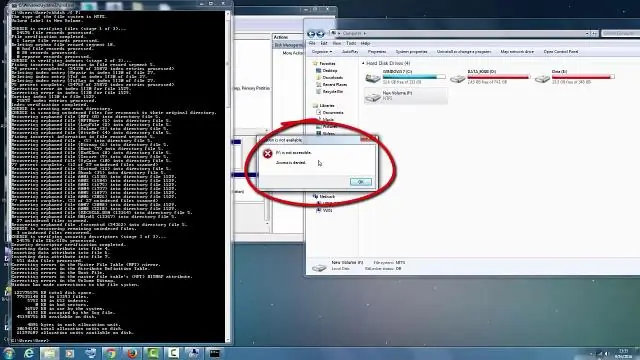The width and height of the screenshot is (640, 360).
Task: Open the Tools menu in Explorer
Action: 351,43
